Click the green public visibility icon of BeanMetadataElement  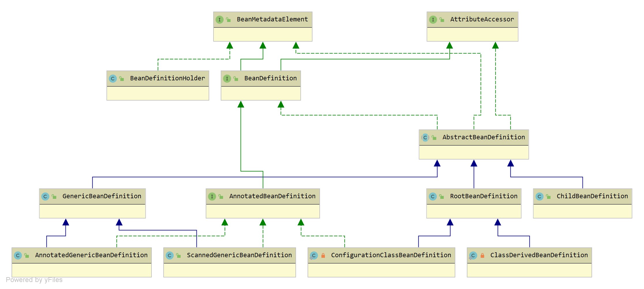point(228,20)
